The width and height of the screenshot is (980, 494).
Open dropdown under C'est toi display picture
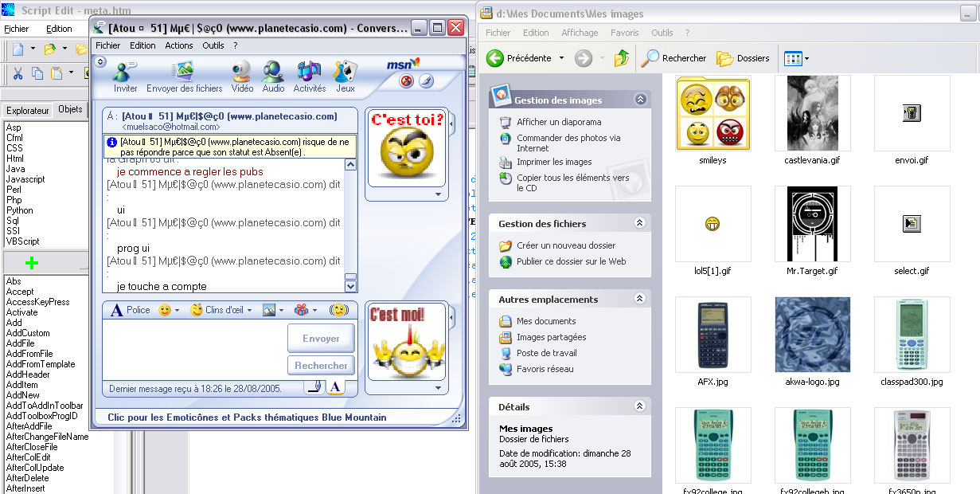[438, 194]
